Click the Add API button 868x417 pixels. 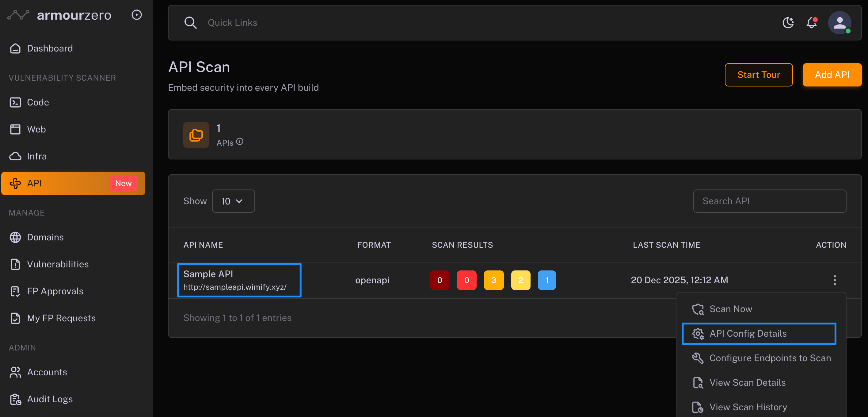(x=832, y=75)
